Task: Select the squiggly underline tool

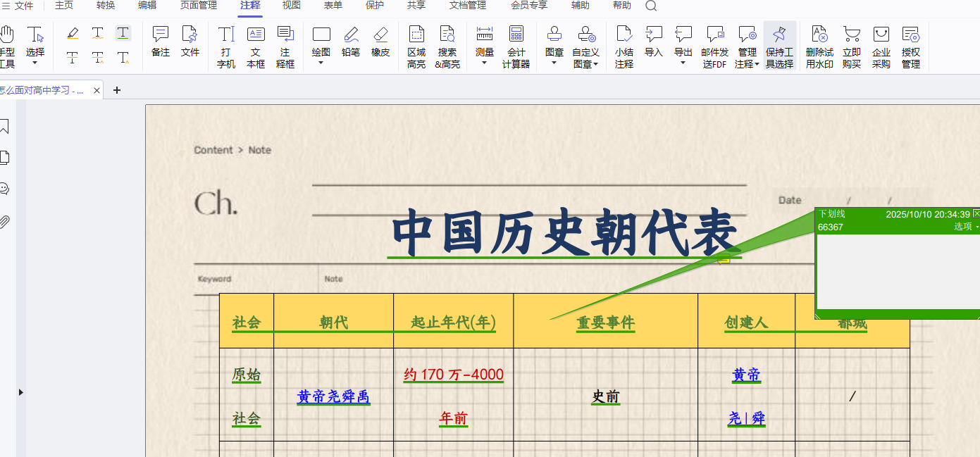Action: pos(98,33)
